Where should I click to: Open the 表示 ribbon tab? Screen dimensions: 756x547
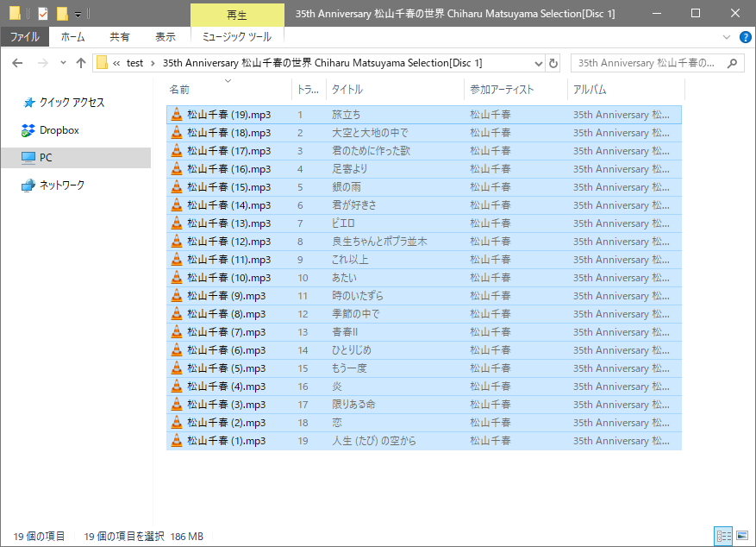coord(165,37)
